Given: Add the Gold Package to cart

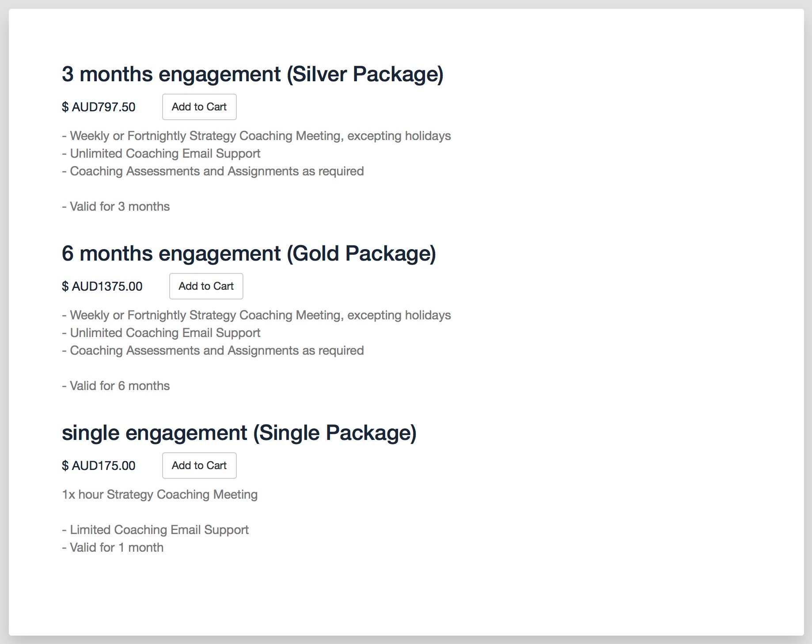Looking at the screenshot, I should [x=206, y=286].
